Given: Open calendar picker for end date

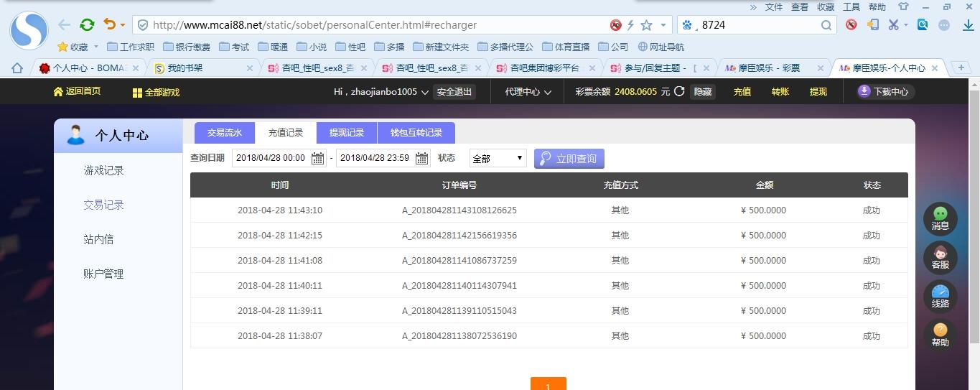Looking at the screenshot, I should [x=421, y=158].
